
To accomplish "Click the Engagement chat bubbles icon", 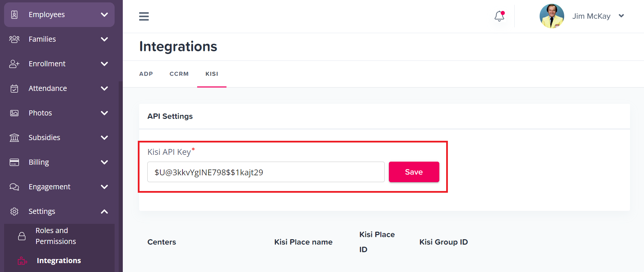I will pos(14,187).
